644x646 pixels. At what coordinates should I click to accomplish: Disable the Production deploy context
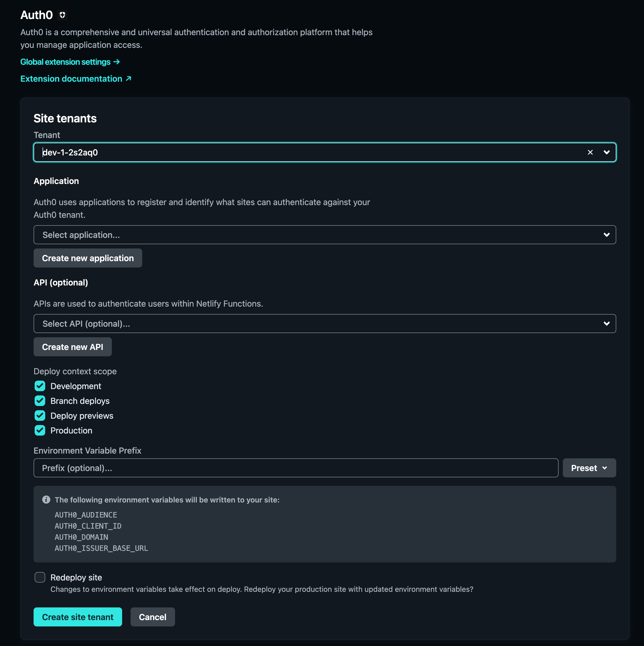pos(40,430)
